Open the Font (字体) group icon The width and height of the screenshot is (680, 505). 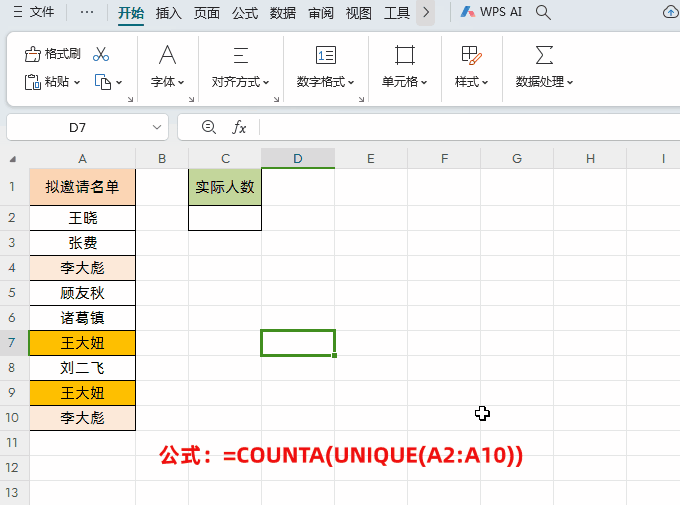[167, 55]
